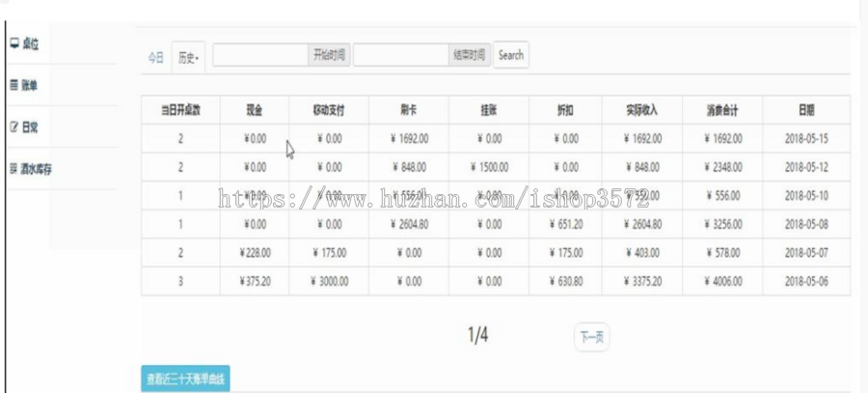Viewport: 868px width, 393px height.
Task: Click ¥1692.00 in the 消费合计 column
Action: [722, 139]
